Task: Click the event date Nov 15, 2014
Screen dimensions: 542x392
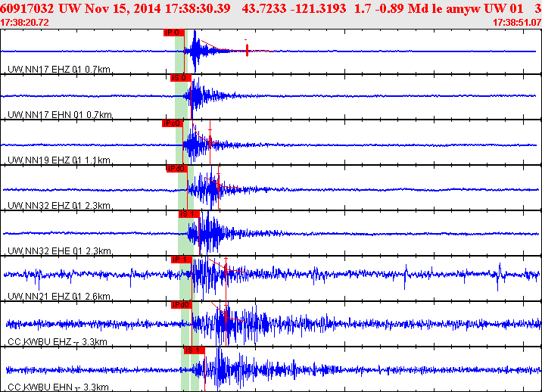Action: [x=123, y=8]
